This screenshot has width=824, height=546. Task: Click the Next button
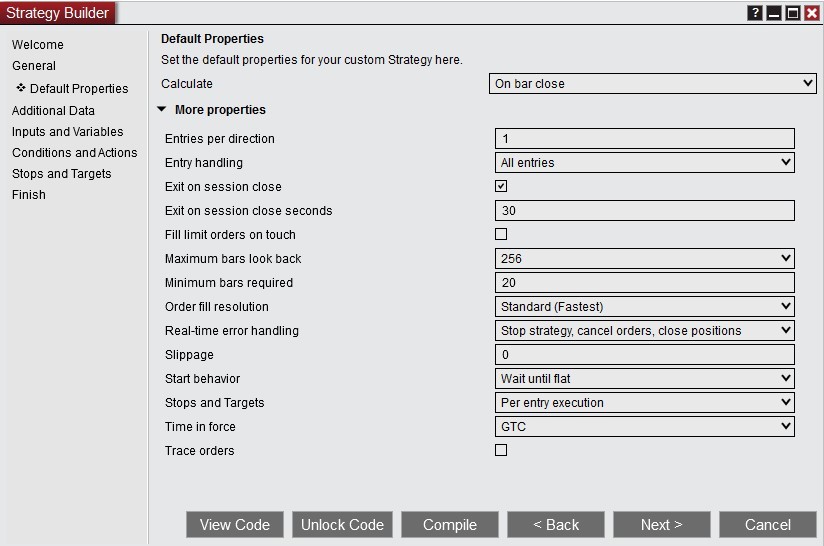pos(661,525)
